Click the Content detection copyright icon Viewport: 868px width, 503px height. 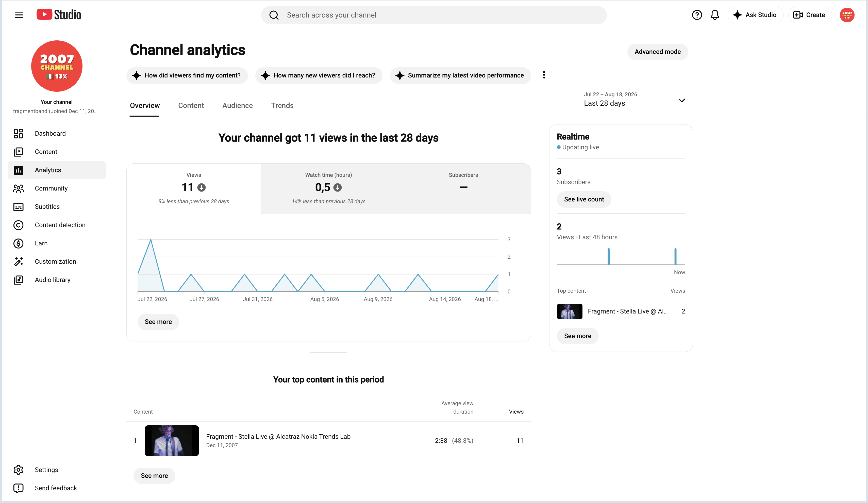[x=18, y=225]
